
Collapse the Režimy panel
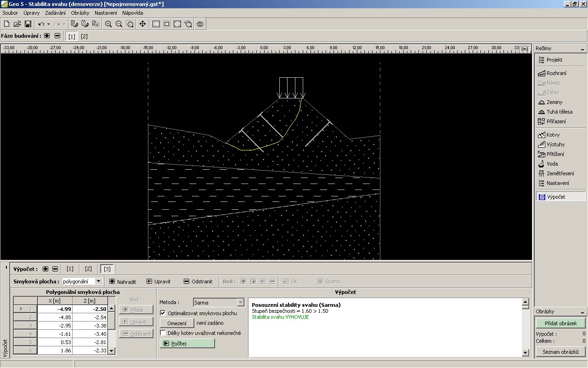tap(582, 49)
